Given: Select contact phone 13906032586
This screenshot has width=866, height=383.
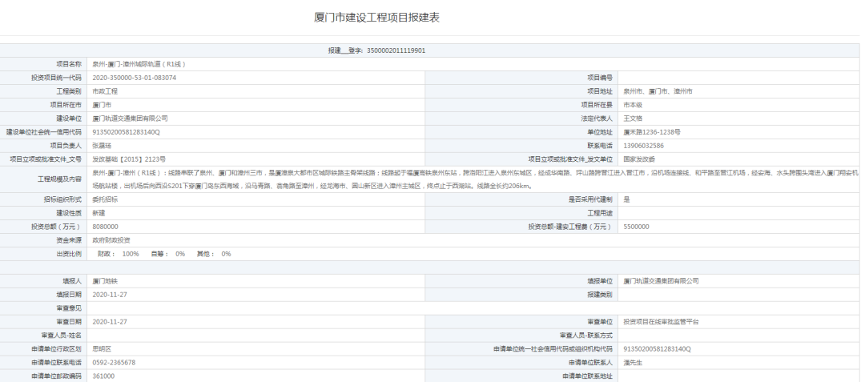Looking at the screenshot, I should 643,145.
